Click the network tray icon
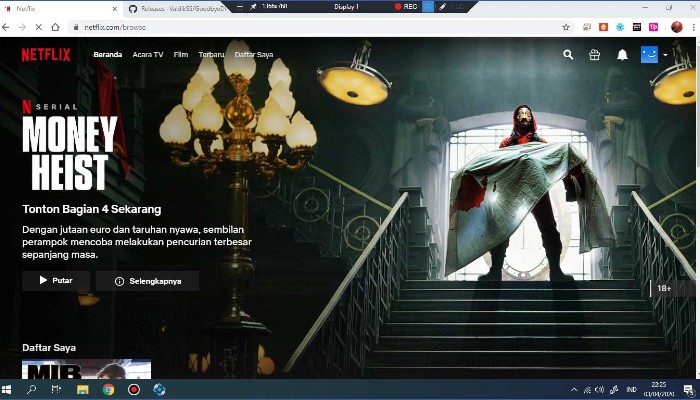 click(x=588, y=390)
